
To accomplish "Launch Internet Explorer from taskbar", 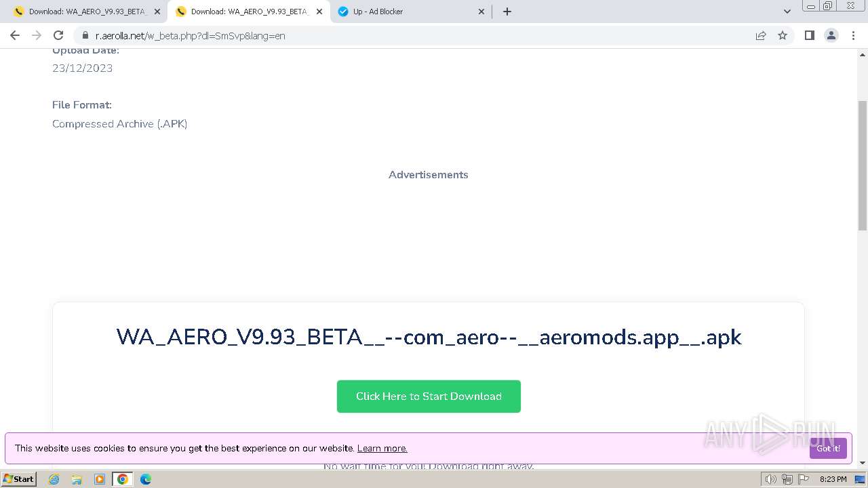I will 54,479.
